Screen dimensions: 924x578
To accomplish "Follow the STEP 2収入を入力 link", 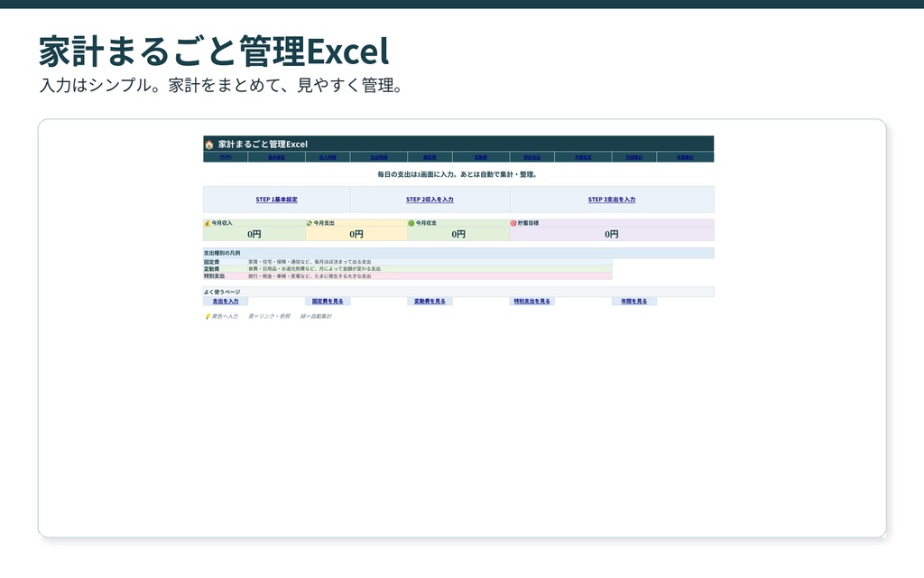I will [430, 200].
